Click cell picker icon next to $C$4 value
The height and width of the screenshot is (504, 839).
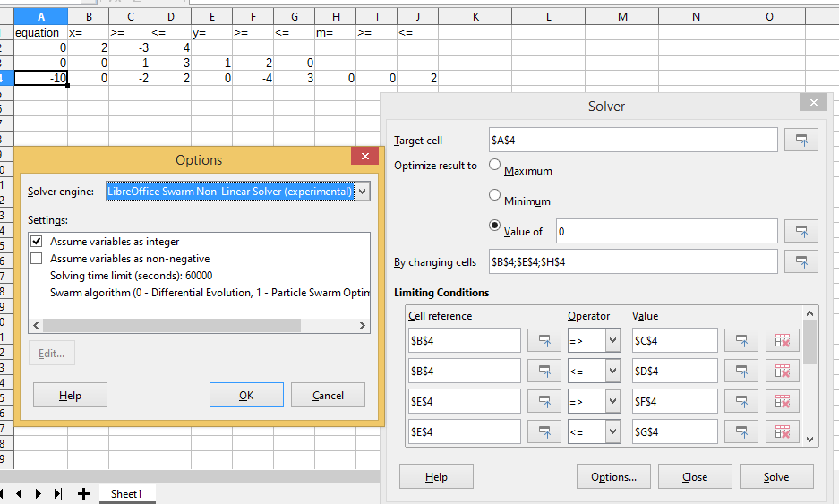741,340
